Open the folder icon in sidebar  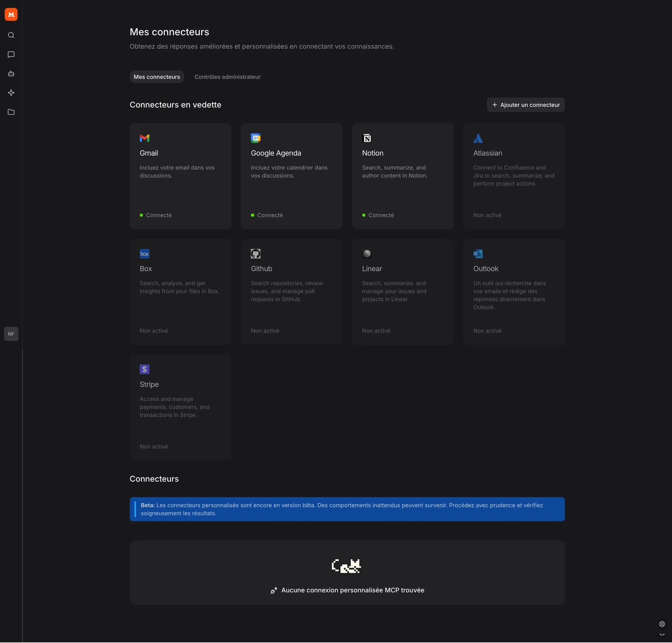click(11, 112)
